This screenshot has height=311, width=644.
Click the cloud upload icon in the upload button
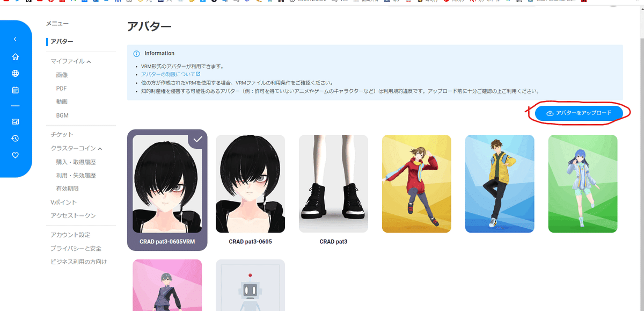click(550, 113)
